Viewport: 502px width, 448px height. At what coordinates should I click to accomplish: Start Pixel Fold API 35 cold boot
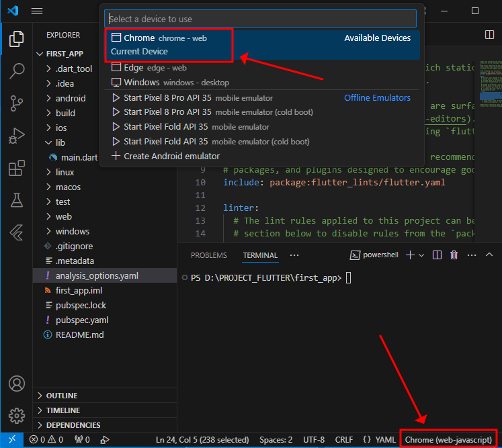click(262, 142)
